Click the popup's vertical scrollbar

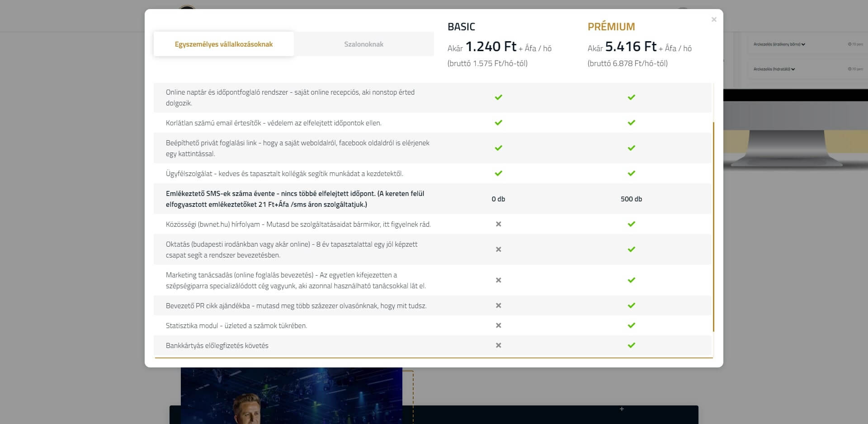713,226
